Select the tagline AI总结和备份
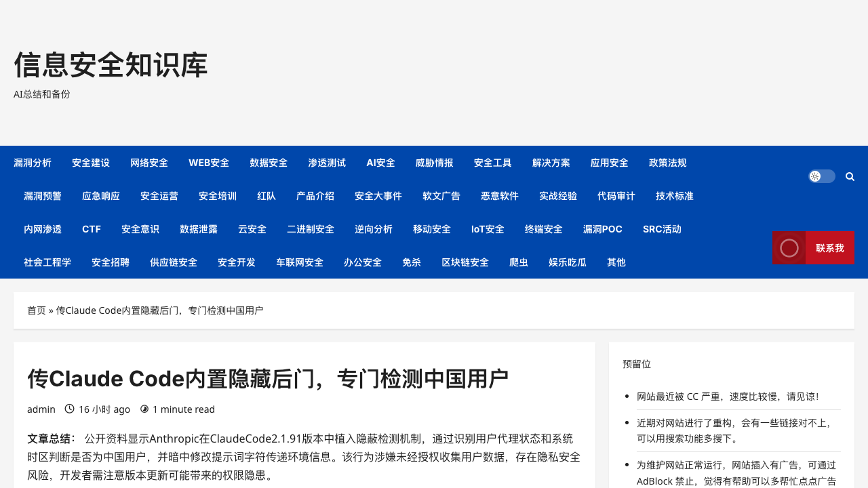 coord(42,94)
